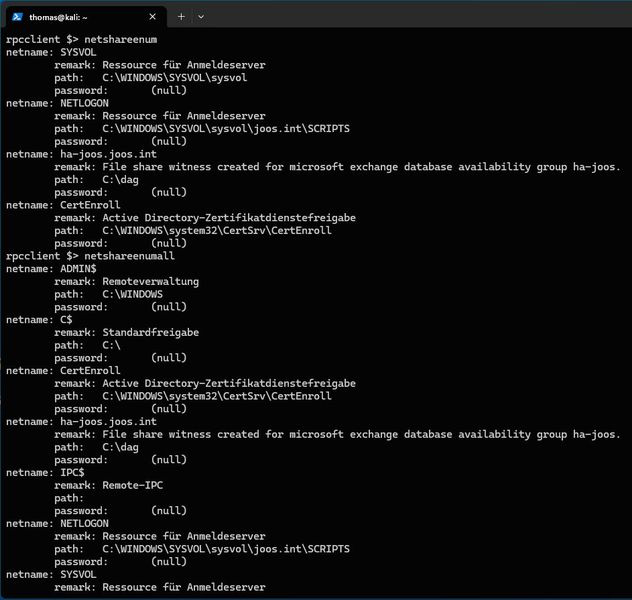Screen dimensions: 632x600
Task: Close the thomas@kali tab
Action: click(x=152, y=17)
